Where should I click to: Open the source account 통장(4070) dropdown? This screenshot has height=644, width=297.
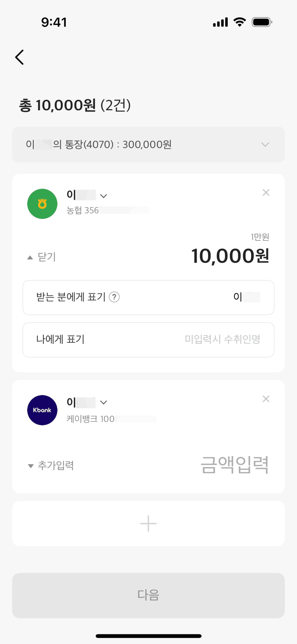pyautogui.click(x=148, y=144)
